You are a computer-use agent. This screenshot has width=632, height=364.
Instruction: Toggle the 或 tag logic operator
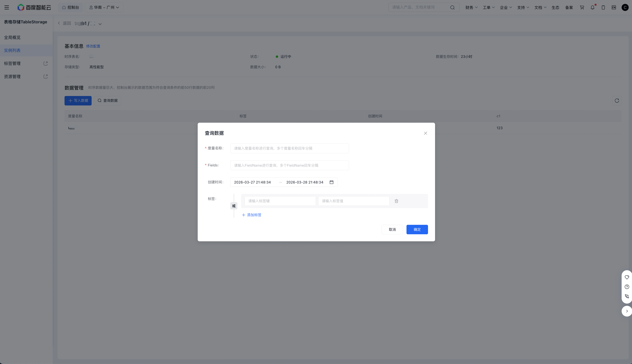[234, 206]
